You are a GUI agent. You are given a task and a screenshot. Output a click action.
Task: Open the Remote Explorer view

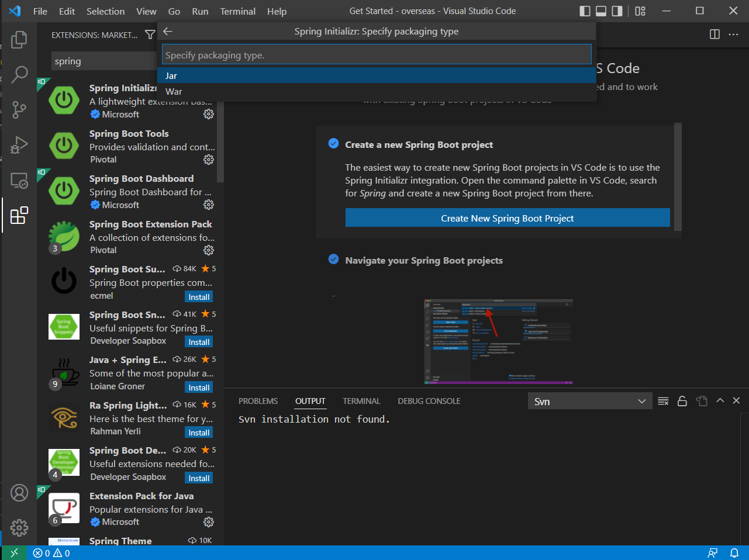pyautogui.click(x=19, y=180)
